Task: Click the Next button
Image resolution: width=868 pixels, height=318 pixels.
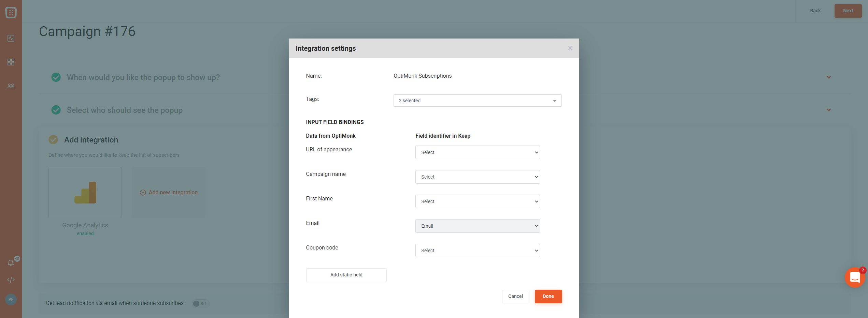Action: click(x=848, y=11)
